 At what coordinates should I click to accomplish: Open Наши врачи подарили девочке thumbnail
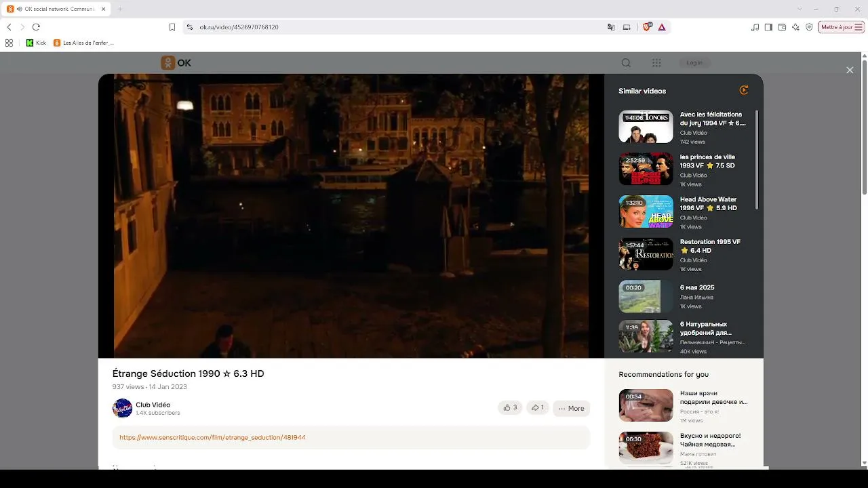pos(646,405)
